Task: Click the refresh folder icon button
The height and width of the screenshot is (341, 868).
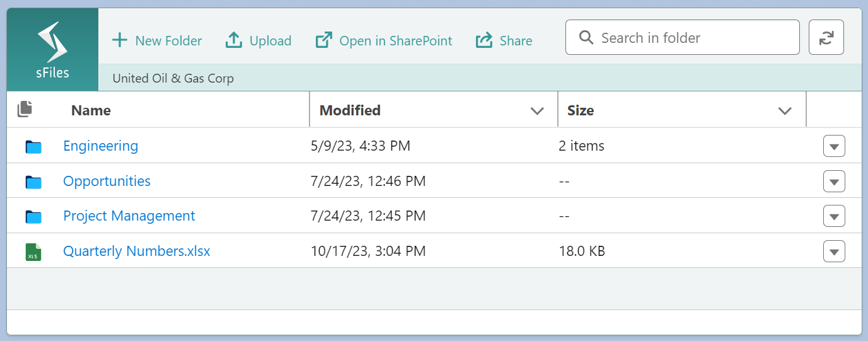Action: click(826, 37)
